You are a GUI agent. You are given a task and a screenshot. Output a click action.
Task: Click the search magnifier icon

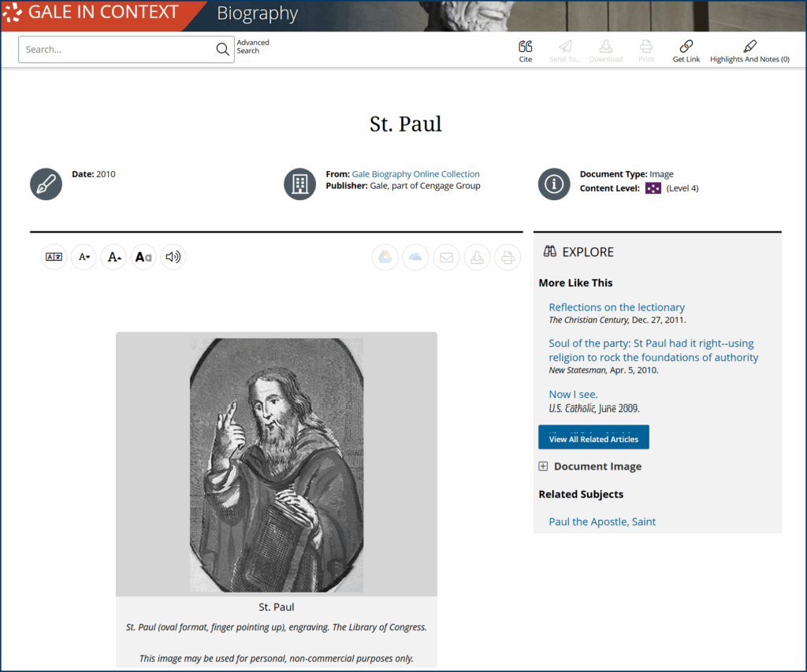(x=222, y=50)
